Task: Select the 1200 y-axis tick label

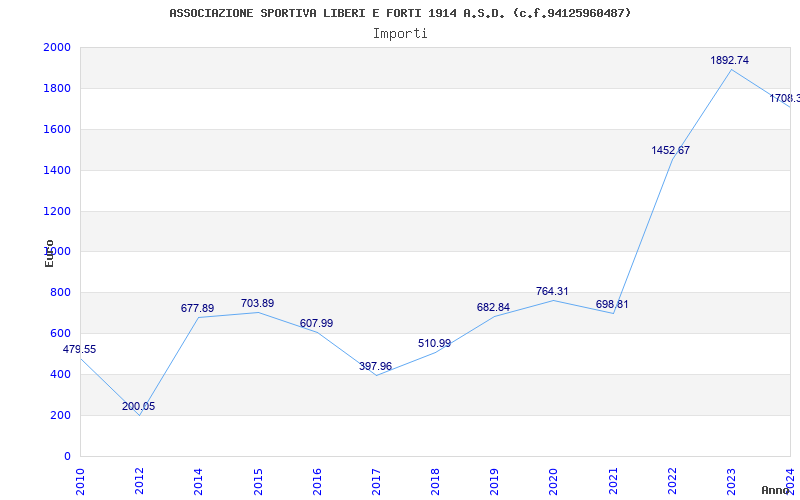Action: tap(56, 212)
